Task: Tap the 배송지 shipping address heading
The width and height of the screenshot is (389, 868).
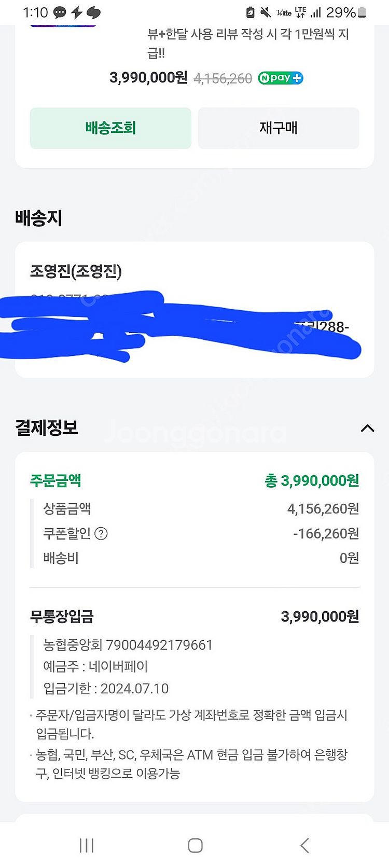Action: 39,218
